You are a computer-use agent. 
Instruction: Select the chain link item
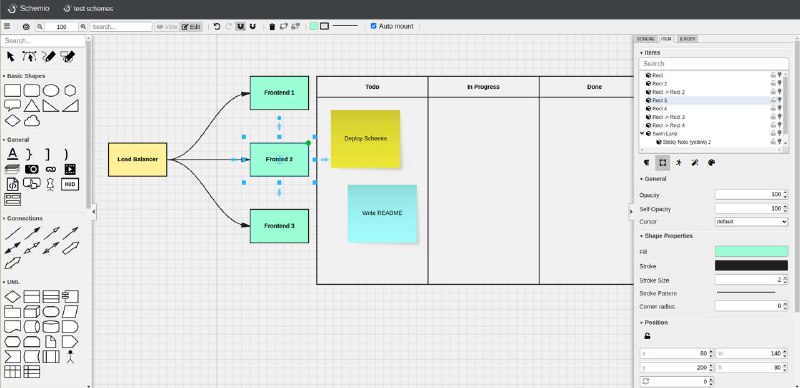pyautogui.click(x=50, y=169)
